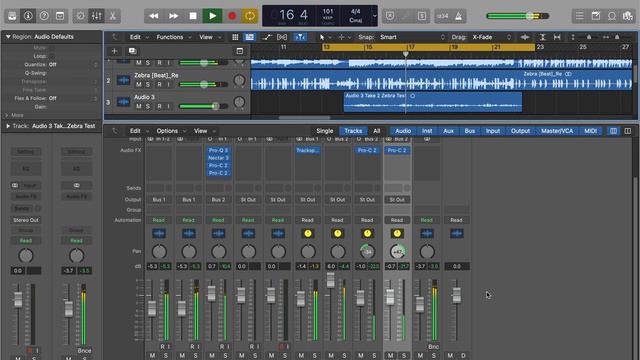Open the mixer Options menu
The image size is (640, 360).
(x=170, y=131)
